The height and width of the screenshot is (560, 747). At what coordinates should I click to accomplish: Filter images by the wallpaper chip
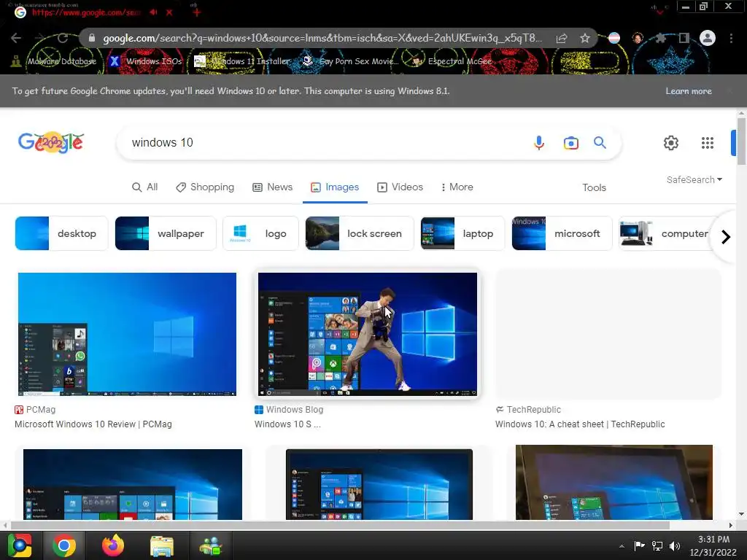pos(166,233)
